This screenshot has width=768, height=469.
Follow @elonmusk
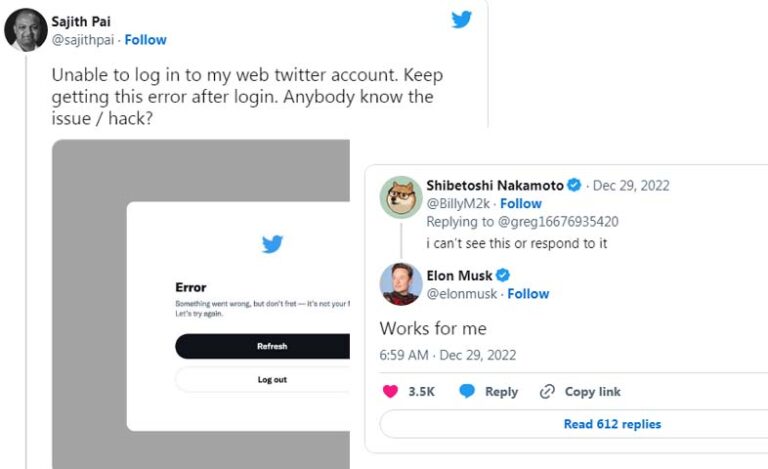528,293
